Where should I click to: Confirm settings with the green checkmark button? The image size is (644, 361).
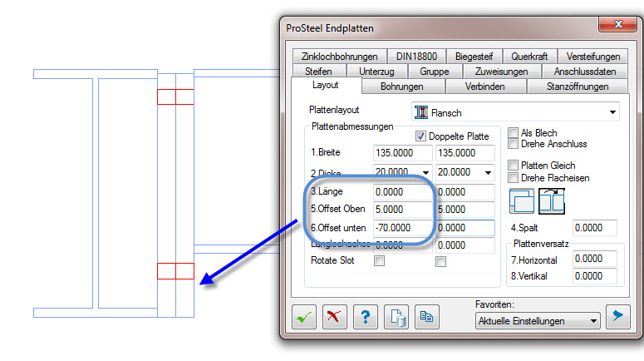click(304, 317)
